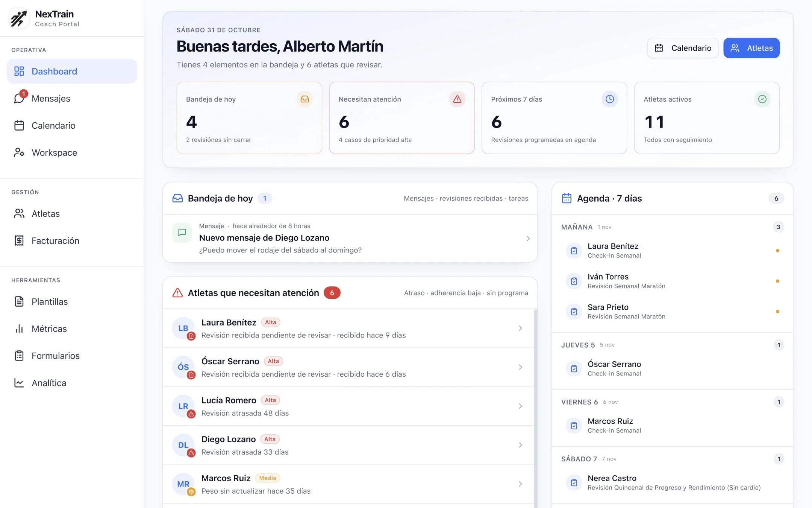Expand Laura Benítez attention row chevron

(x=520, y=328)
